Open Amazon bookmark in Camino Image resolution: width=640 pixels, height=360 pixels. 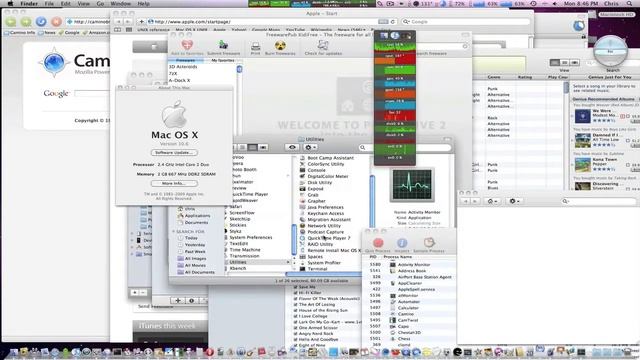tap(96, 33)
